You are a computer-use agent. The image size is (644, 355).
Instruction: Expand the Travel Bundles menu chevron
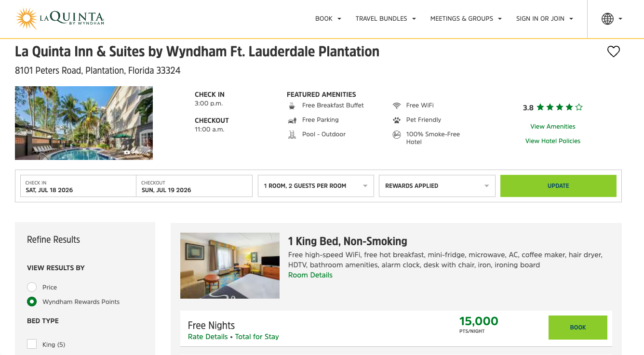point(414,18)
